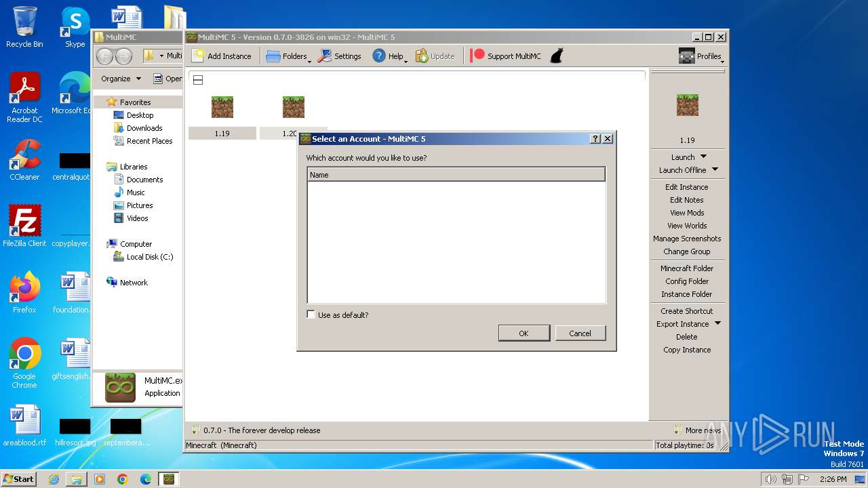This screenshot has height=488, width=868.
Task: Open FileZilla Client desktop icon
Action: pyautogui.click(x=24, y=226)
